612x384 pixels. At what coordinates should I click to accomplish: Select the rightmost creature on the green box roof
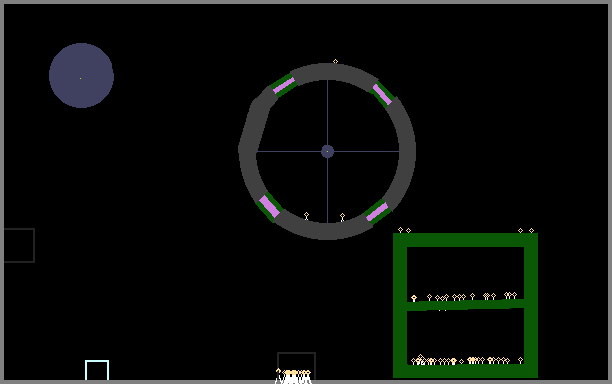(x=531, y=231)
